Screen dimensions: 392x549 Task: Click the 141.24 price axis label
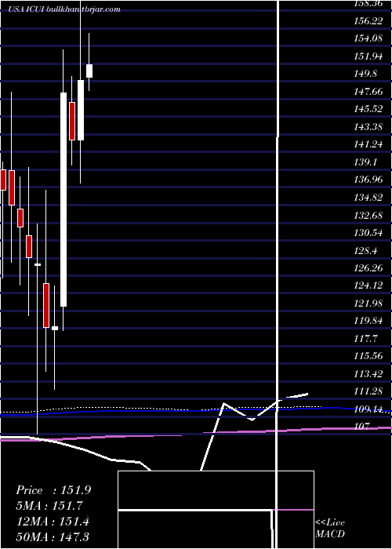pyautogui.click(x=368, y=144)
